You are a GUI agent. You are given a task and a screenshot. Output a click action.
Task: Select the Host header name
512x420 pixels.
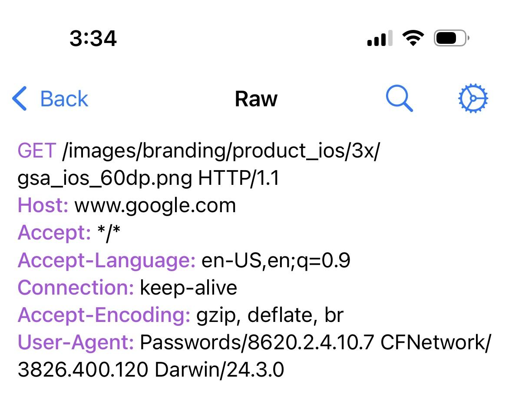pos(43,206)
